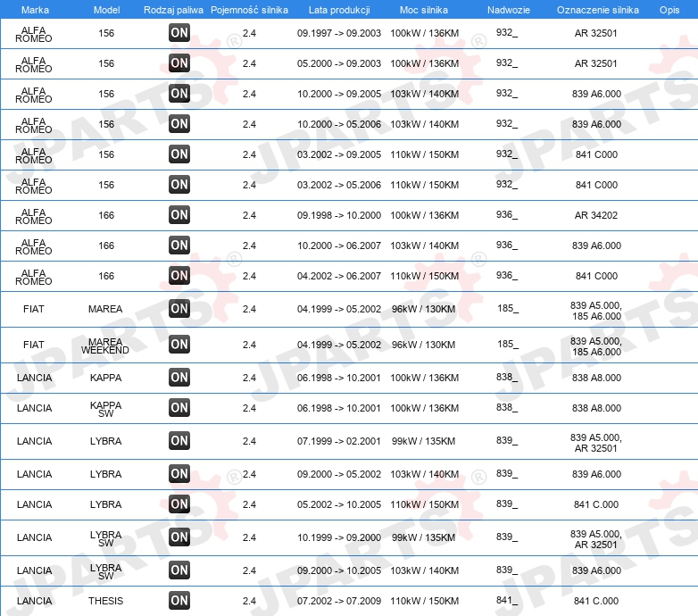Click FIAT brand in the MAREA WEEKEND row

pos(34,345)
